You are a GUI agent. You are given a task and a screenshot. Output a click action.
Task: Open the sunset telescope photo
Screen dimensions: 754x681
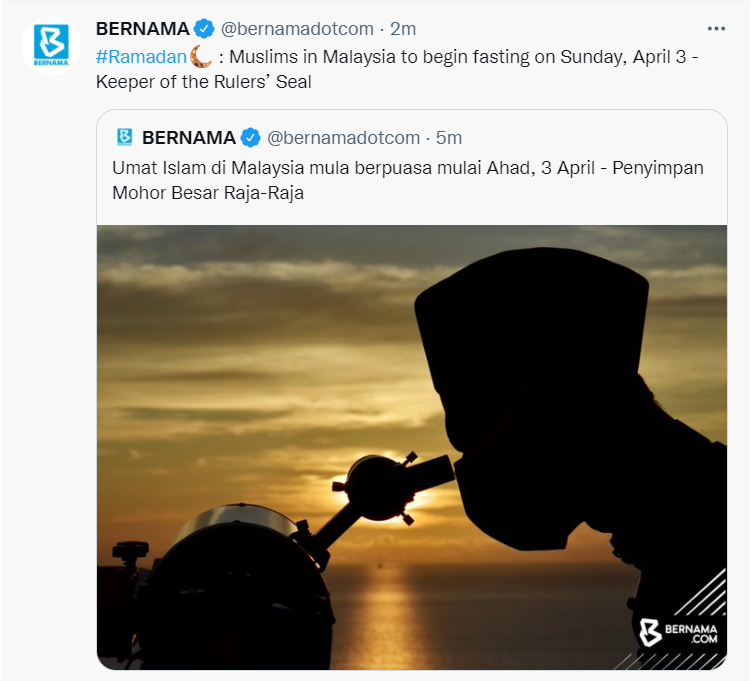pyautogui.click(x=412, y=447)
